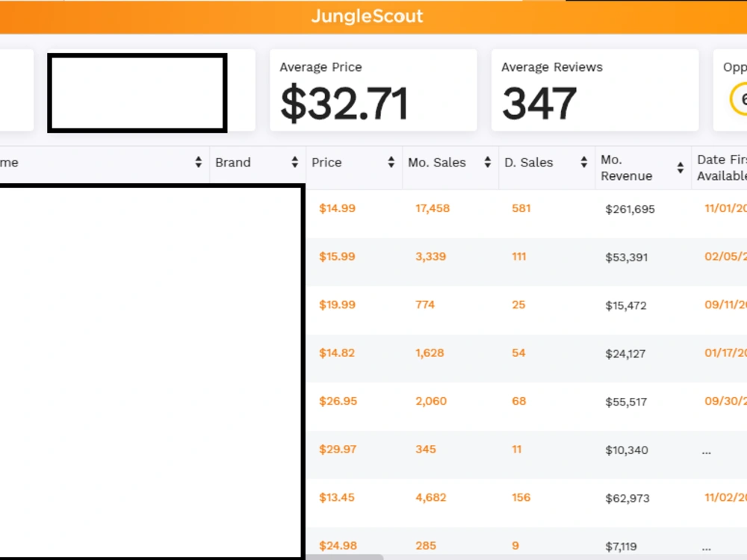The width and height of the screenshot is (747, 560).
Task: Click daily sales value 9
Action: pos(515,545)
